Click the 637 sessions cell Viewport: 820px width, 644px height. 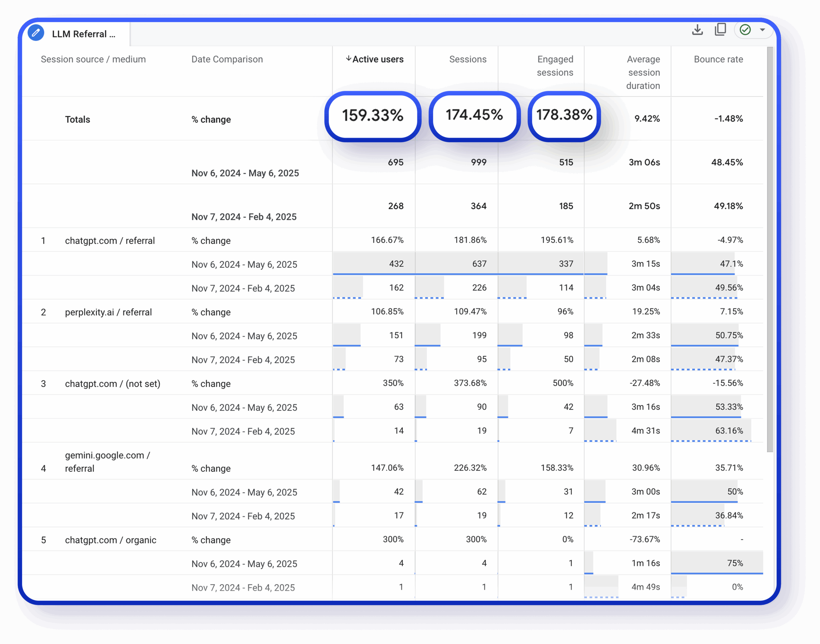click(x=479, y=264)
